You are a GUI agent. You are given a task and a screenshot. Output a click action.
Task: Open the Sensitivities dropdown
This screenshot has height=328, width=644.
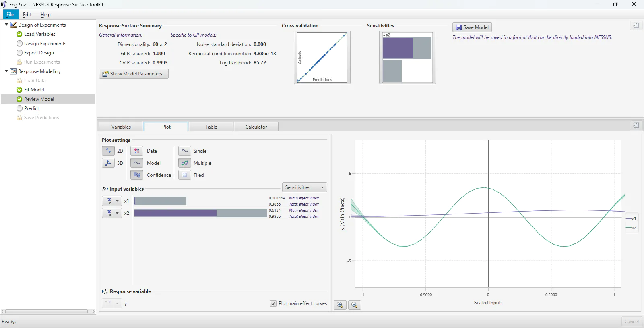point(305,187)
